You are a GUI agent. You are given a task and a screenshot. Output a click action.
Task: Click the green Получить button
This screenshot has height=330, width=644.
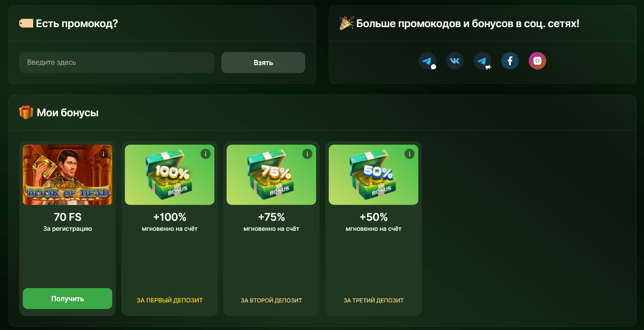point(68,299)
